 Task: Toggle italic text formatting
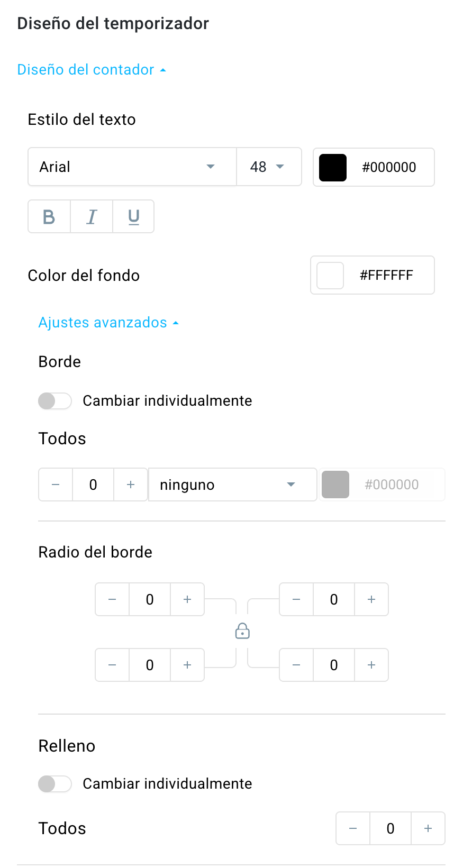(x=92, y=217)
